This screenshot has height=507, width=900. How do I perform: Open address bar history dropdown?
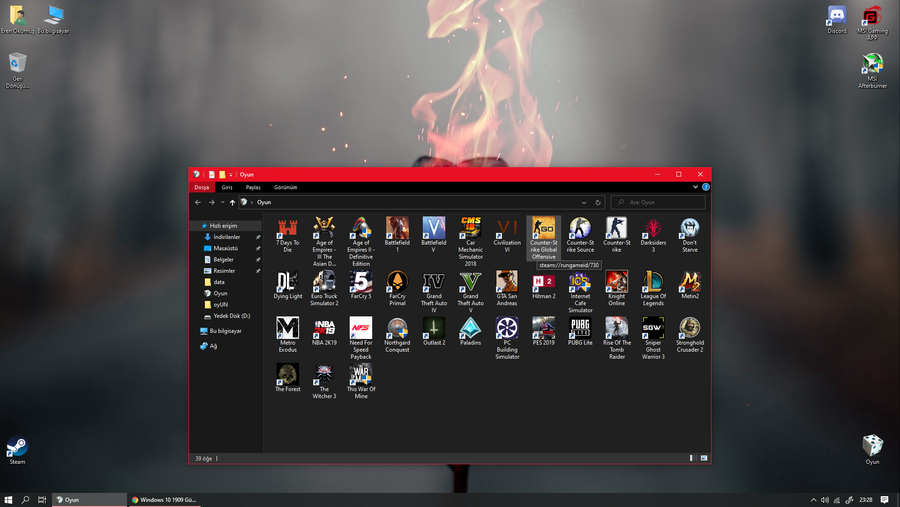tap(584, 202)
